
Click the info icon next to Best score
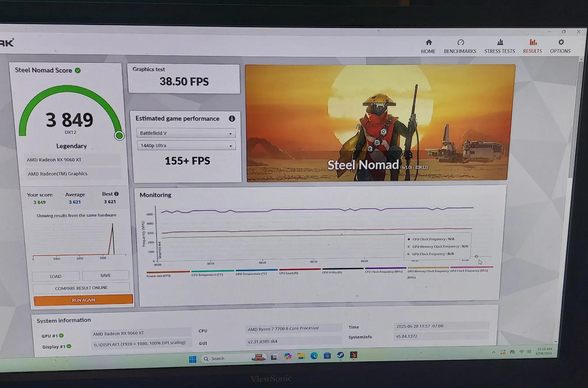pos(116,194)
